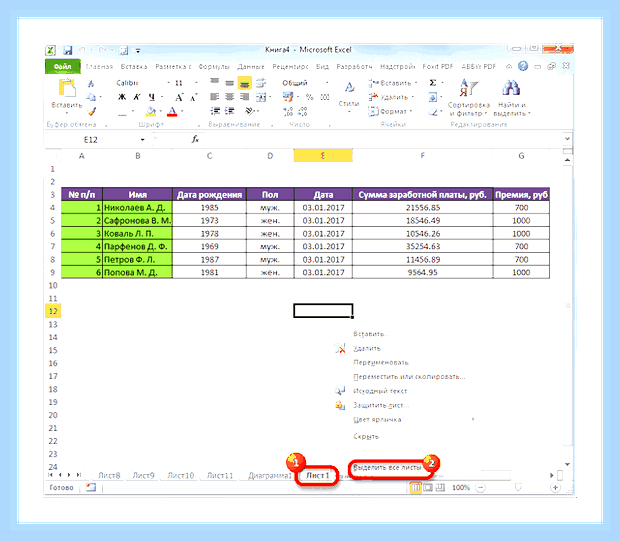620x541 pixels.
Task: Click the fill color bucket icon
Action: click(x=151, y=112)
